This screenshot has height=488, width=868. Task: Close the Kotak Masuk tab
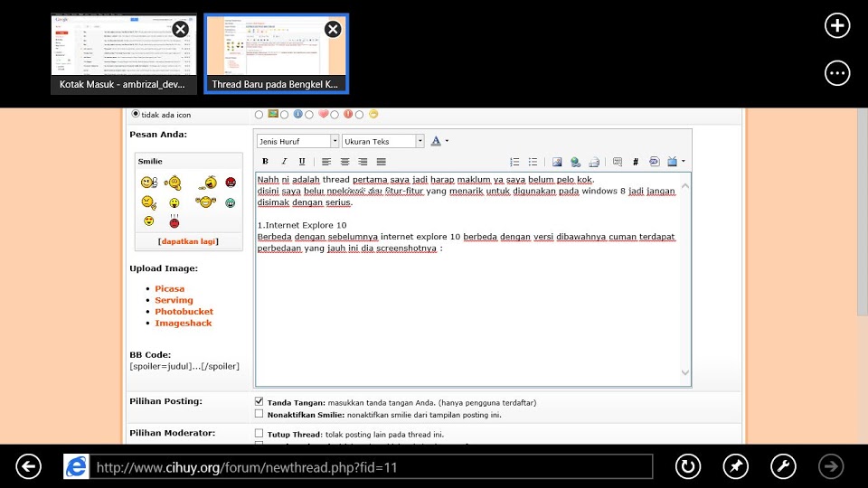coord(181,29)
